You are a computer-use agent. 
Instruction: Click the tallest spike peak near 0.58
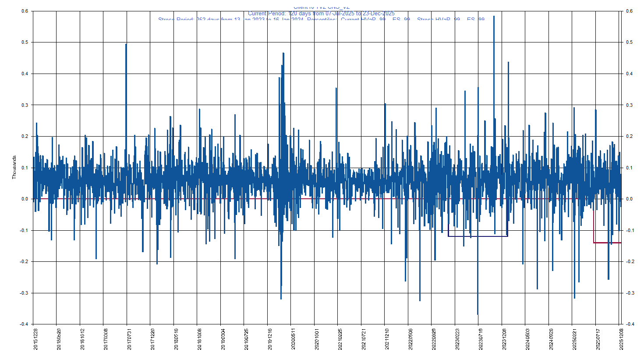click(494, 17)
